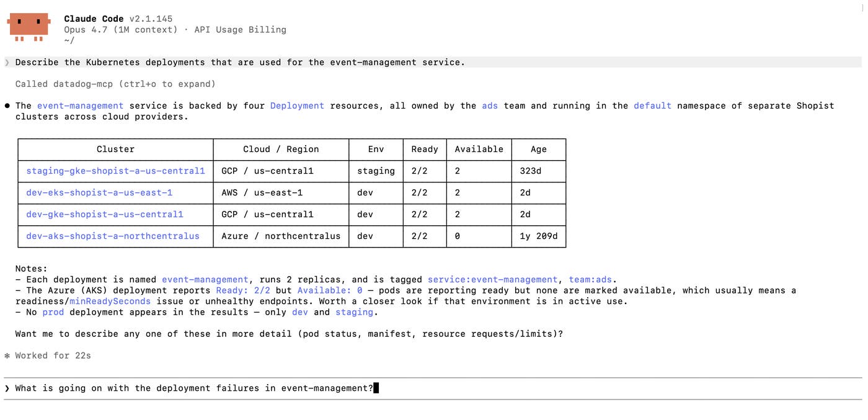The width and height of the screenshot is (868, 420).
Task: Open dev-gke-shopist-a-us-central1 cluster link
Action: (105, 214)
